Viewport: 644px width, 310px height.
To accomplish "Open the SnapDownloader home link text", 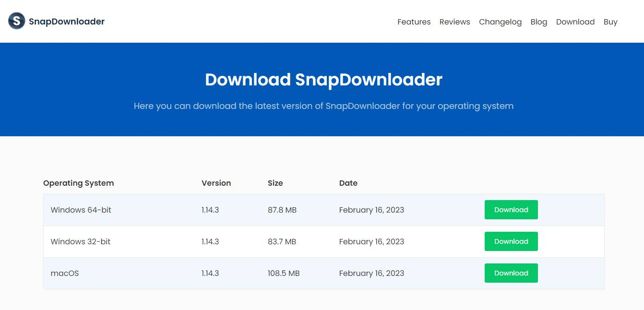I will (67, 21).
